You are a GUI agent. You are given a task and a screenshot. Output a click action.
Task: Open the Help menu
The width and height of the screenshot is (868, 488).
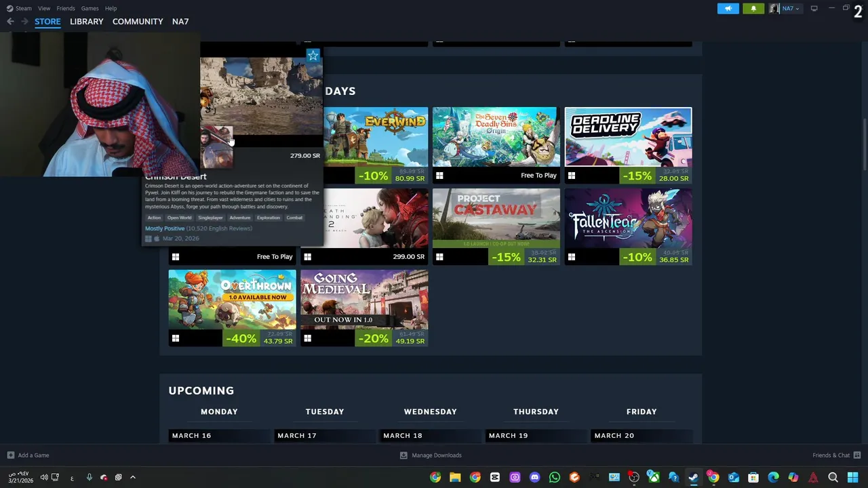(x=111, y=8)
